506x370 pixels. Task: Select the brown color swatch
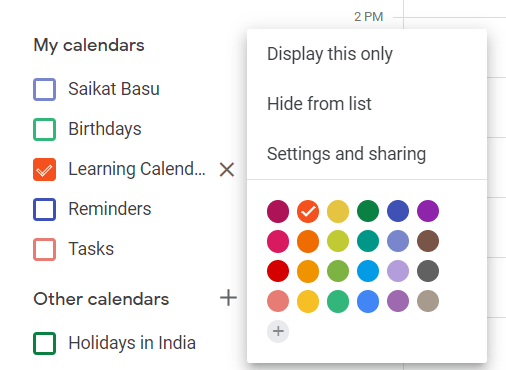click(428, 241)
